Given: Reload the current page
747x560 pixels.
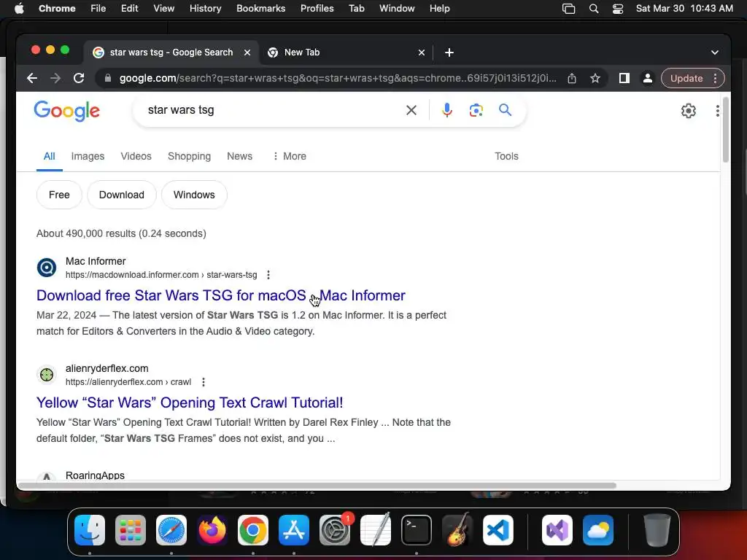Looking at the screenshot, I should 79,78.
